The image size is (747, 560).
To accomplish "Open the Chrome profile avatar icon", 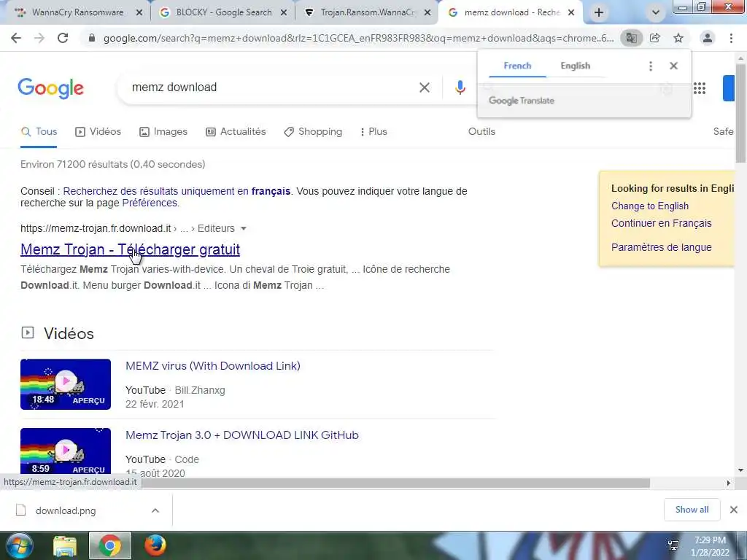I will pos(708,38).
